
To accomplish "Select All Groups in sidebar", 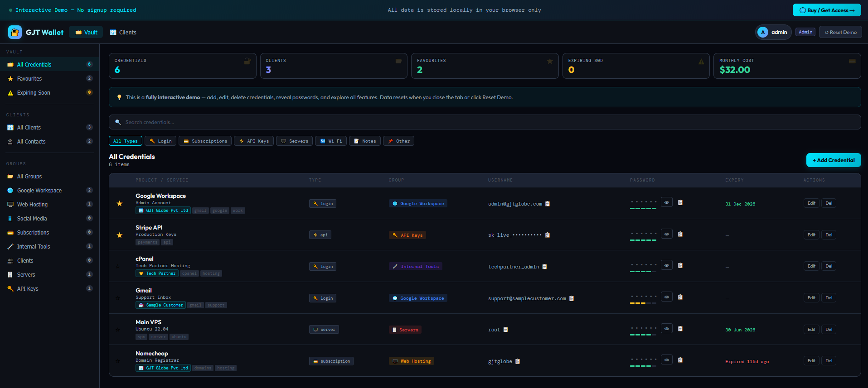I will pyautogui.click(x=49, y=176).
